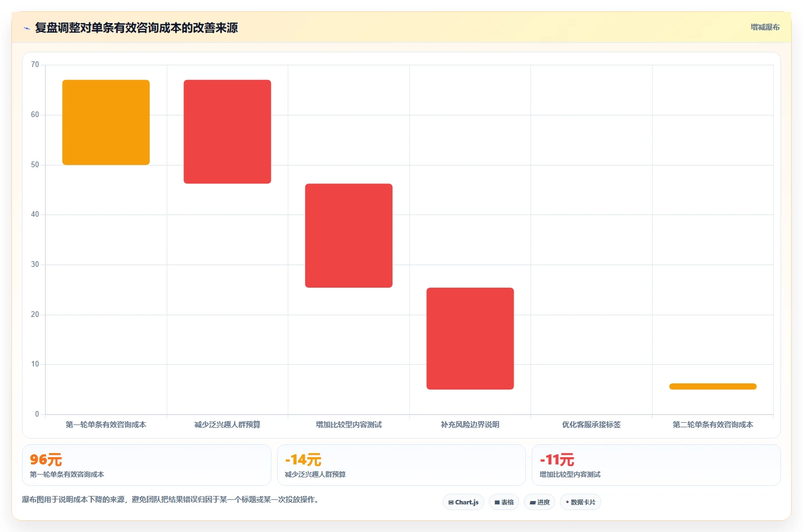Click the -11元 data card

tap(656, 465)
